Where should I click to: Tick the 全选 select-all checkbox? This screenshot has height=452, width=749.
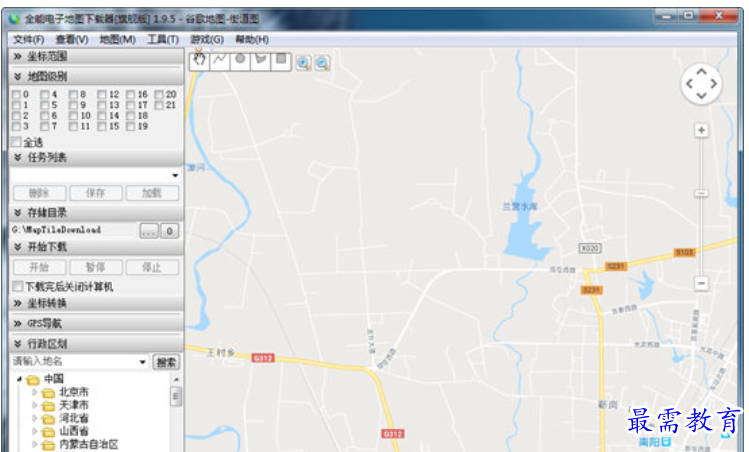tap(17, 141)
